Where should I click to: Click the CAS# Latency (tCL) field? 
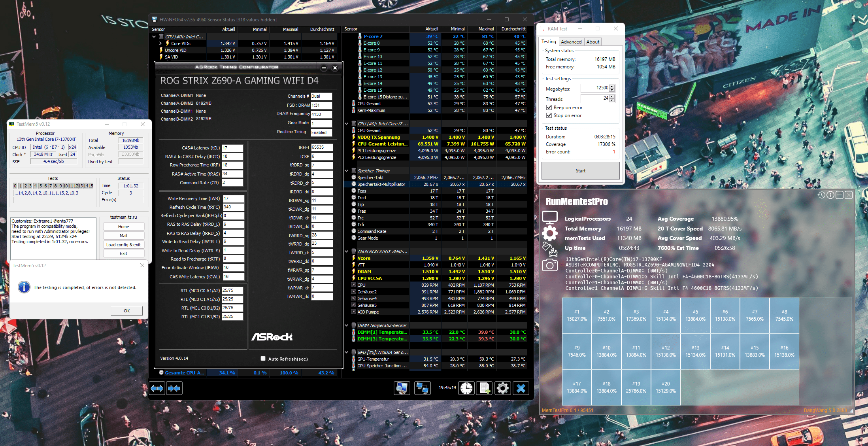click(232, 148)
